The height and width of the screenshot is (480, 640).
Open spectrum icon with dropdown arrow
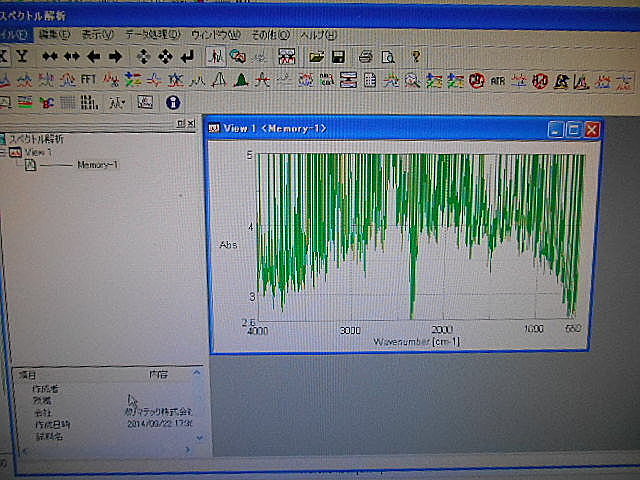tap(117, 102)
